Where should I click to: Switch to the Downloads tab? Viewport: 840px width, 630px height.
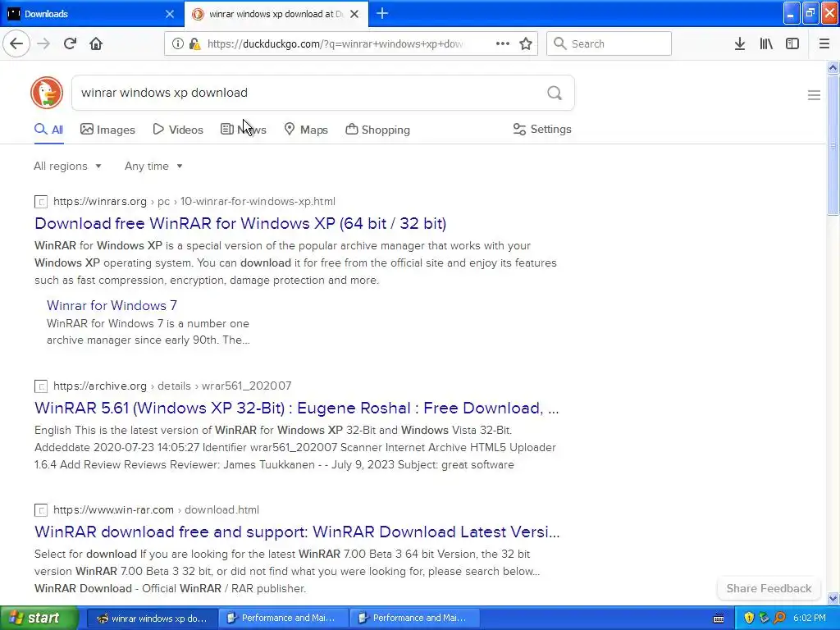point(91,14)
